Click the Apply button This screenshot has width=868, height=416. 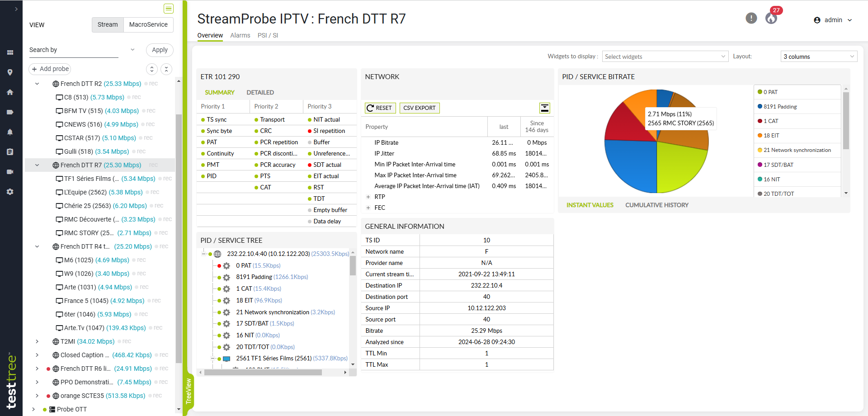[x=160, y=50]
